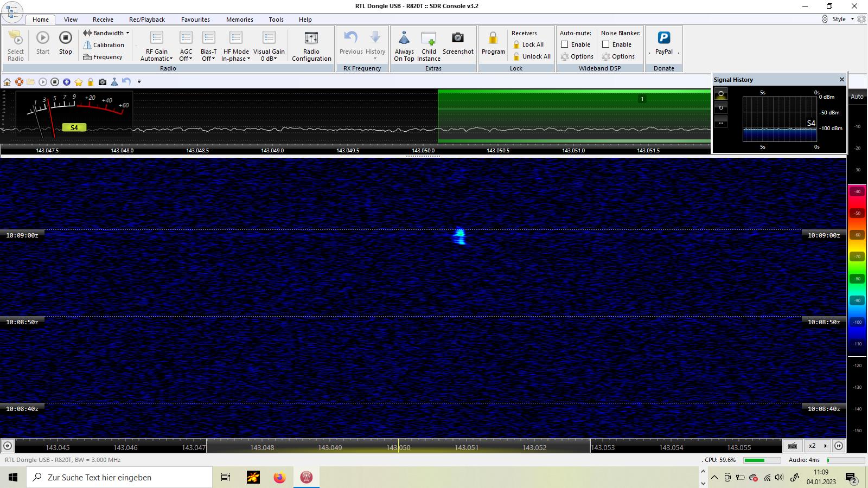Toggle Always On Top
The width and height of the screenshot is (868, 488).
(x=404, y=46)
